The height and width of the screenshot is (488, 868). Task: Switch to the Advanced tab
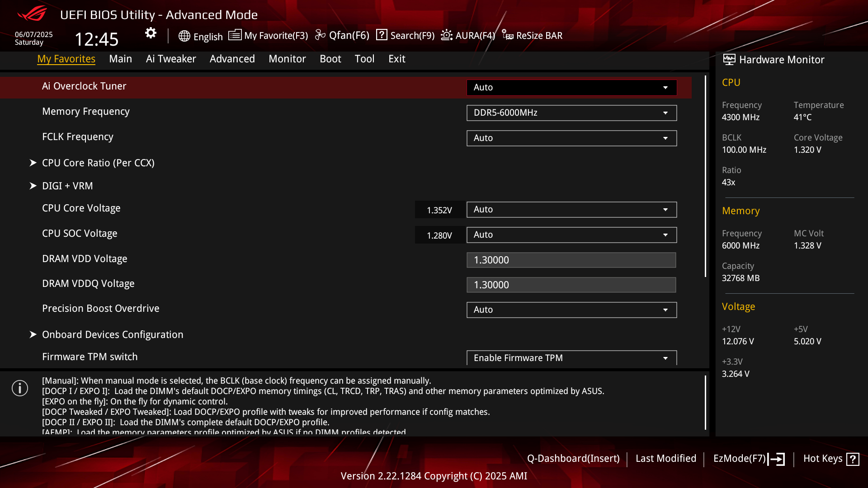[x=232, y=59]
